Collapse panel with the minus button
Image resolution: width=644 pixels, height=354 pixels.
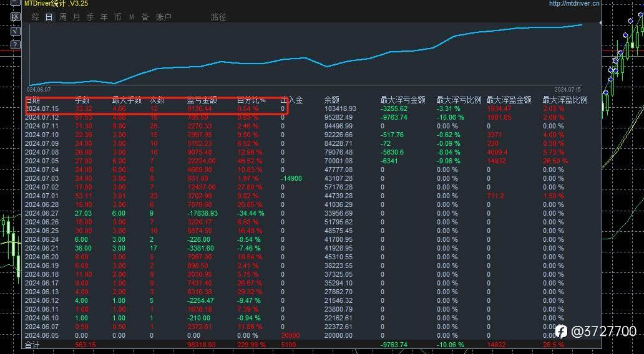(x=15, y=3)
